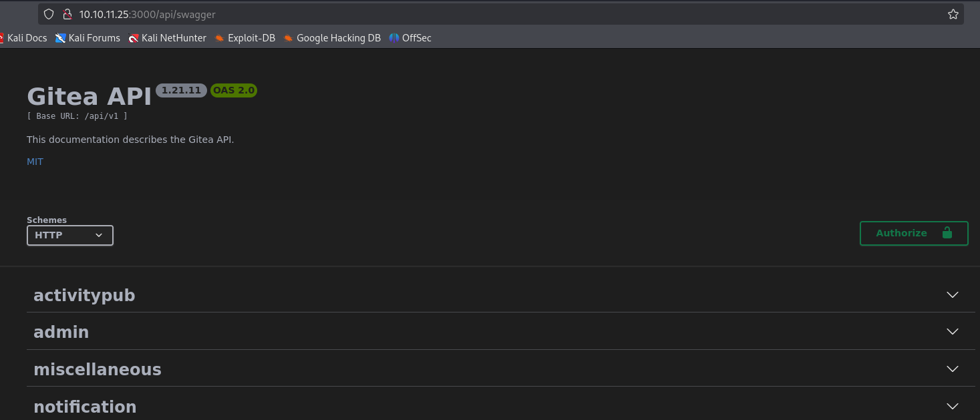Screen dimensions: 980x420
Task: Click the insecure connection padlock icon
Action: click(x=66, y=14)
